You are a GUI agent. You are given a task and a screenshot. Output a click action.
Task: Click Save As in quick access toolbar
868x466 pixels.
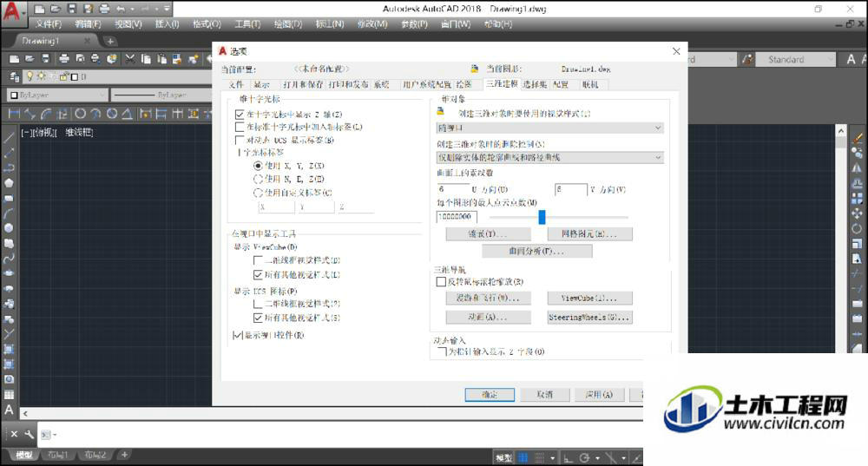tap(88, 9)
